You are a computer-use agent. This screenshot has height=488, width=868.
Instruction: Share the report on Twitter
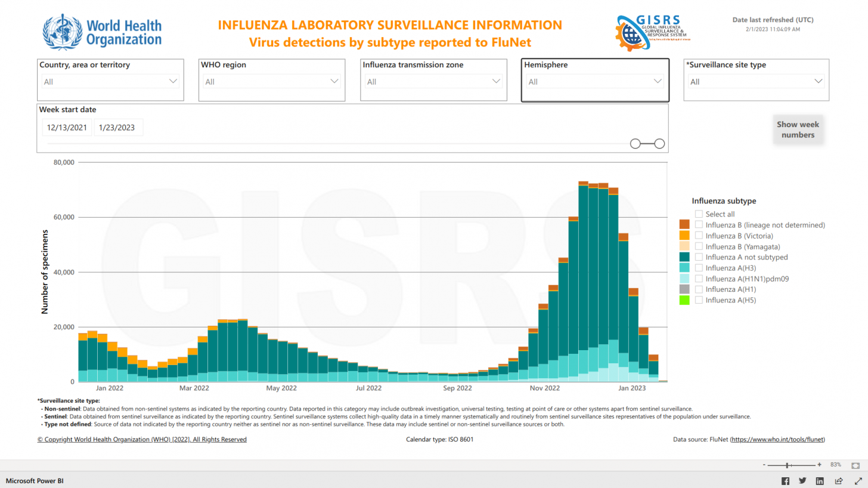(x=802, y=480)
